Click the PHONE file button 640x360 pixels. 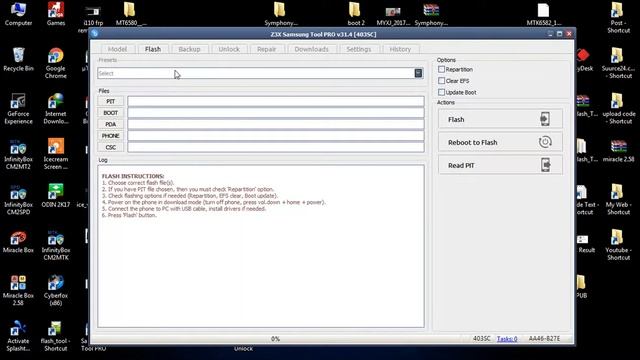point(111,136)
